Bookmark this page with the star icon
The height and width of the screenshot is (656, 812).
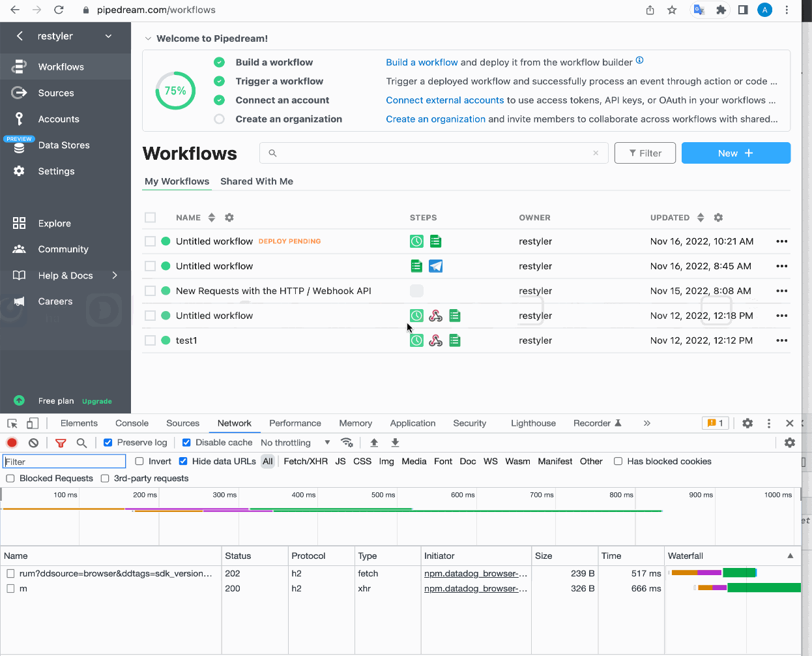click(x=672, y=10)
